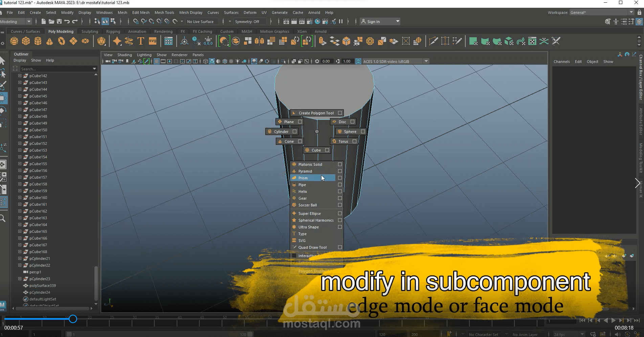This screenshot has height=337, width=644.
Task: Click the save scene icon
Action: pos(59,22)
